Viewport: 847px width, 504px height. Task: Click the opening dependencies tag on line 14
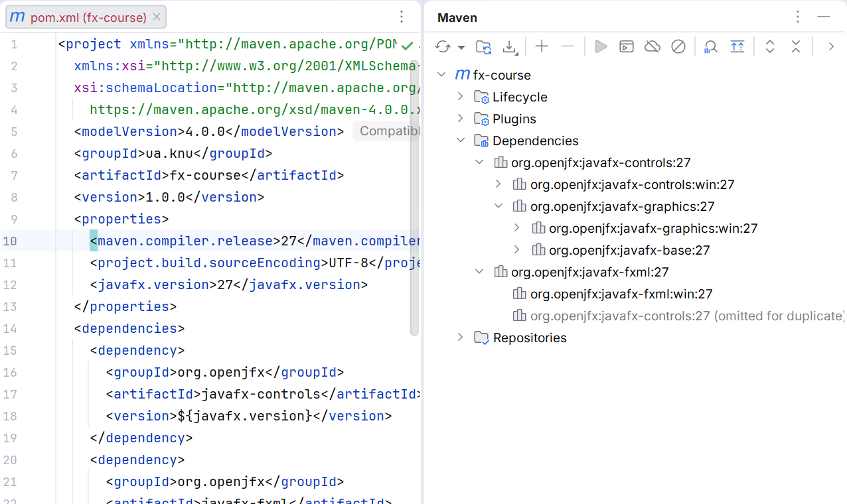[129, 328]
